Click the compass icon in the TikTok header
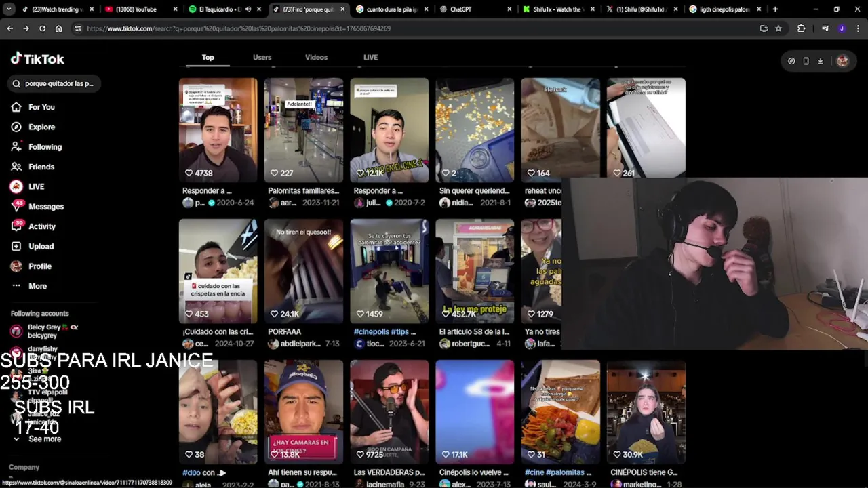 coord(791,61)
